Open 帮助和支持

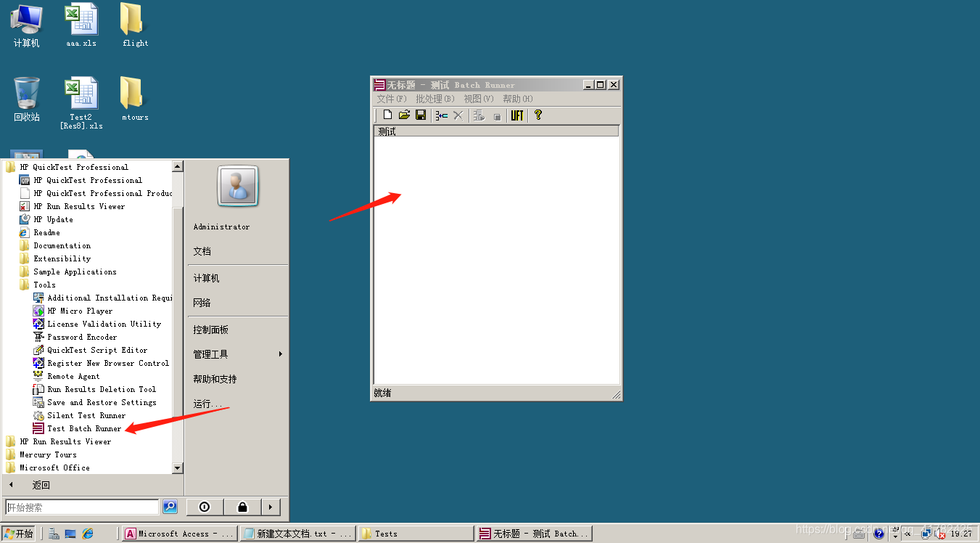[x=215, y=379]
